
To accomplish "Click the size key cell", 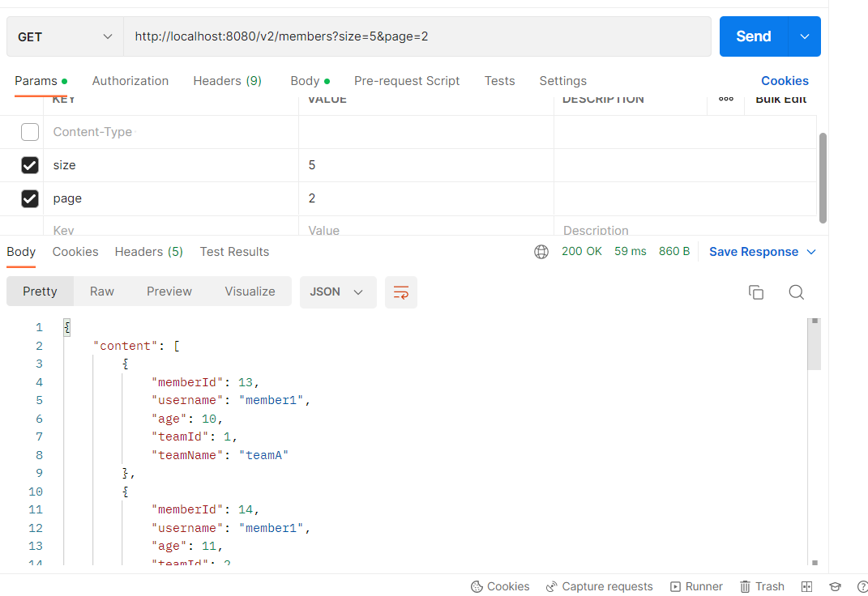I will [x=170, y=165].
